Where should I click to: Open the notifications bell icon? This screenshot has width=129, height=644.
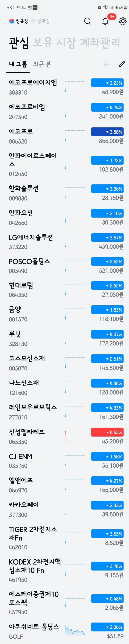[105, 21]
